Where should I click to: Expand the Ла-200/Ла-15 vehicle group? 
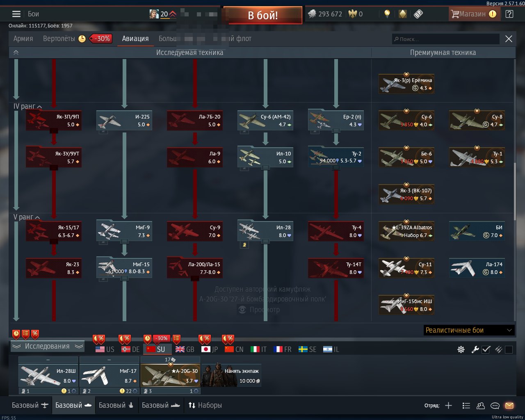(195, 278)
